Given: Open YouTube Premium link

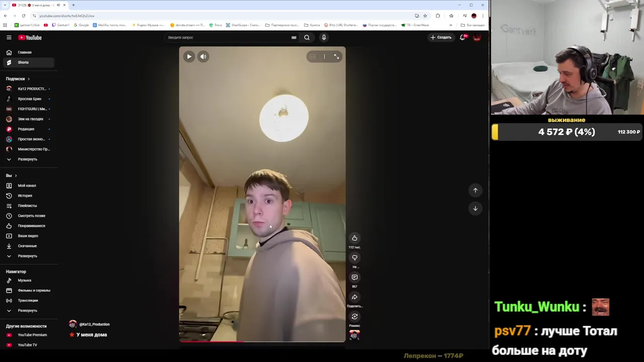Looking at the screenshot, I should point(28,335).
